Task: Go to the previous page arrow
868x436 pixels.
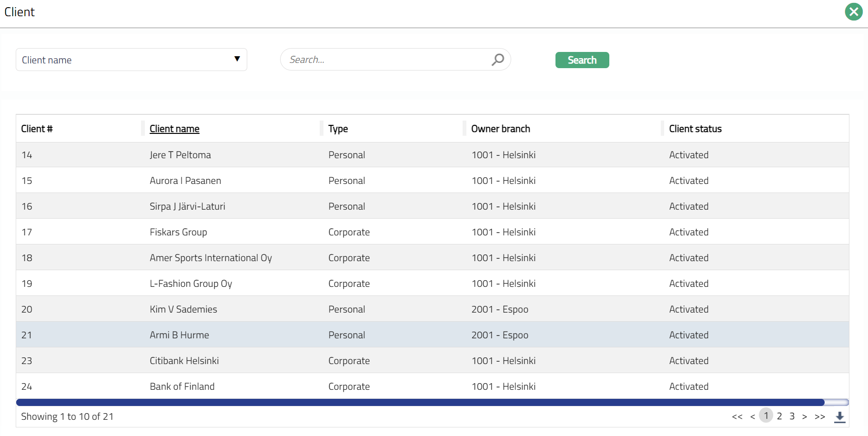Action: [752, 417]
